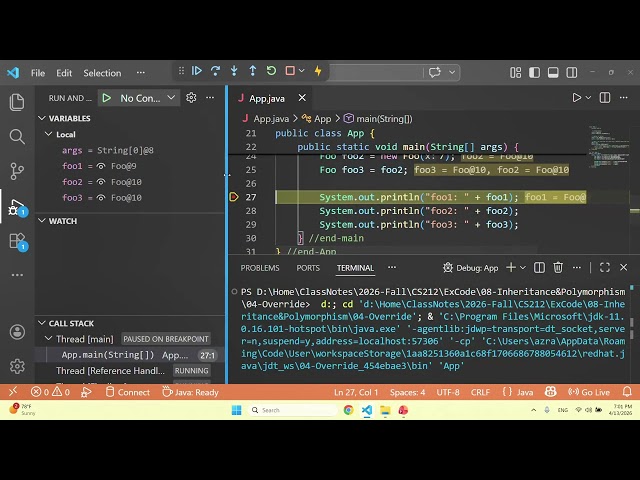
Task: Stop the debug session
Action: point(290,71)
